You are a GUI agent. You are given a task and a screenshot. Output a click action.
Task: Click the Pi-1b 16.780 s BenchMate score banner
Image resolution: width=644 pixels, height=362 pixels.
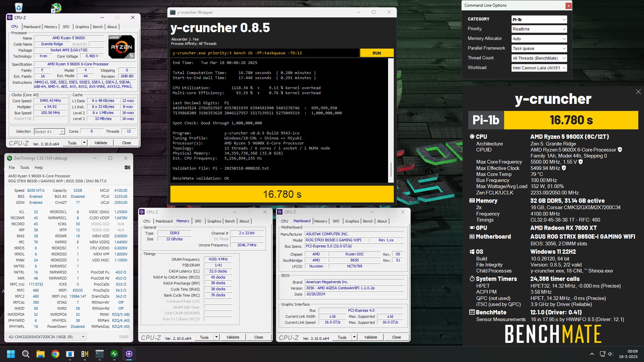[553, 120]
